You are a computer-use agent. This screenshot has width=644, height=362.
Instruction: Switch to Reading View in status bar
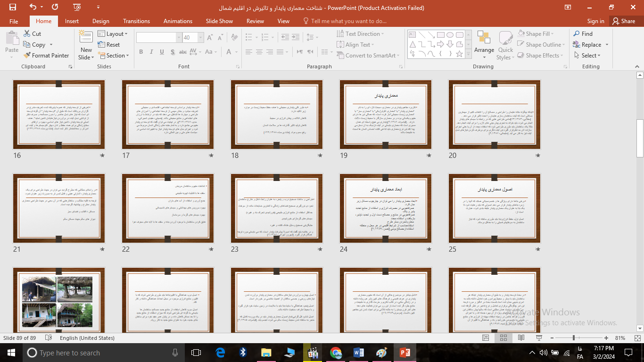521,338
